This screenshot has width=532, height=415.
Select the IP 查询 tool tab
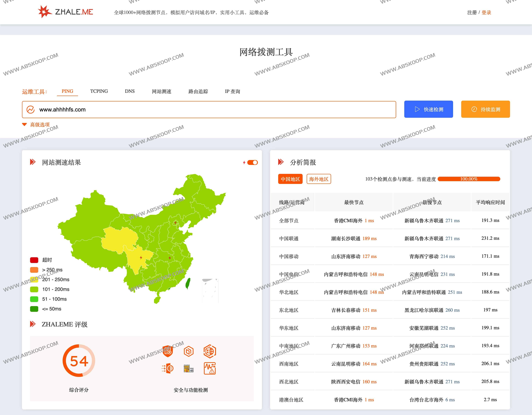(232, 92)
